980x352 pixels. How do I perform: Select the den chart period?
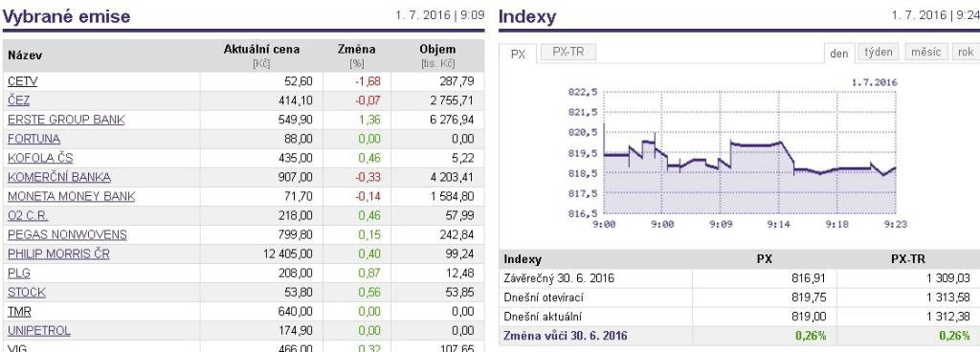pos(838,53)
